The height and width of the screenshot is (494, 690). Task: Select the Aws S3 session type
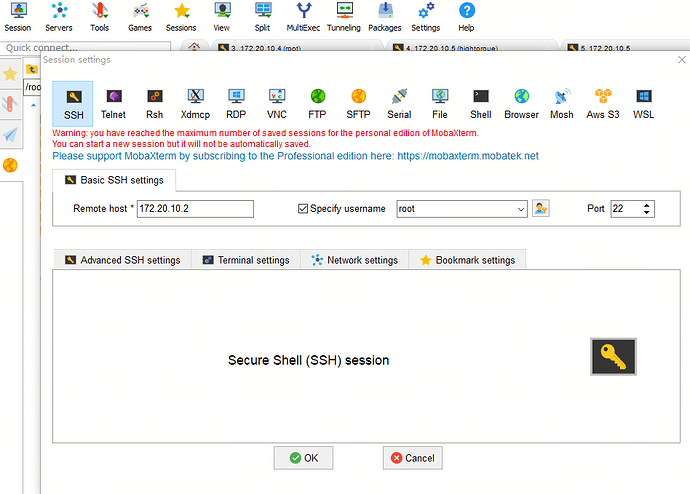(603, 103)
